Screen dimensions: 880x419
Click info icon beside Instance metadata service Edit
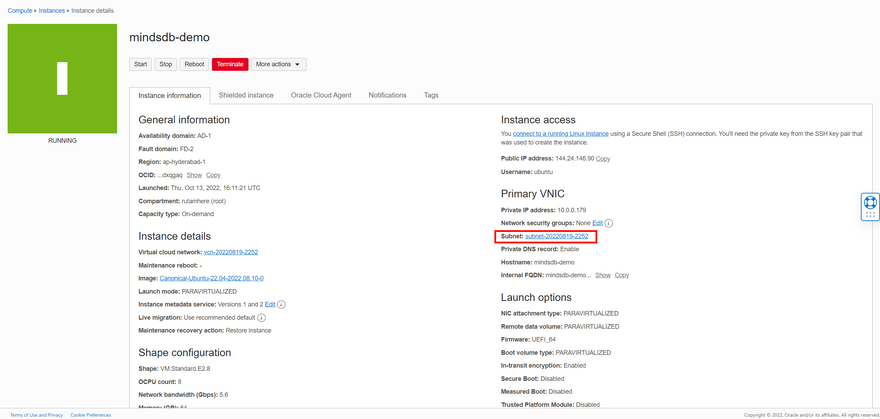point(281,304)
